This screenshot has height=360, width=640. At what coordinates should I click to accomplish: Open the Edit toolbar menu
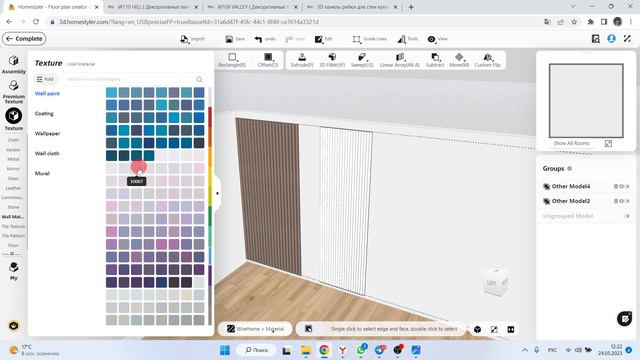tap(324, 39)
